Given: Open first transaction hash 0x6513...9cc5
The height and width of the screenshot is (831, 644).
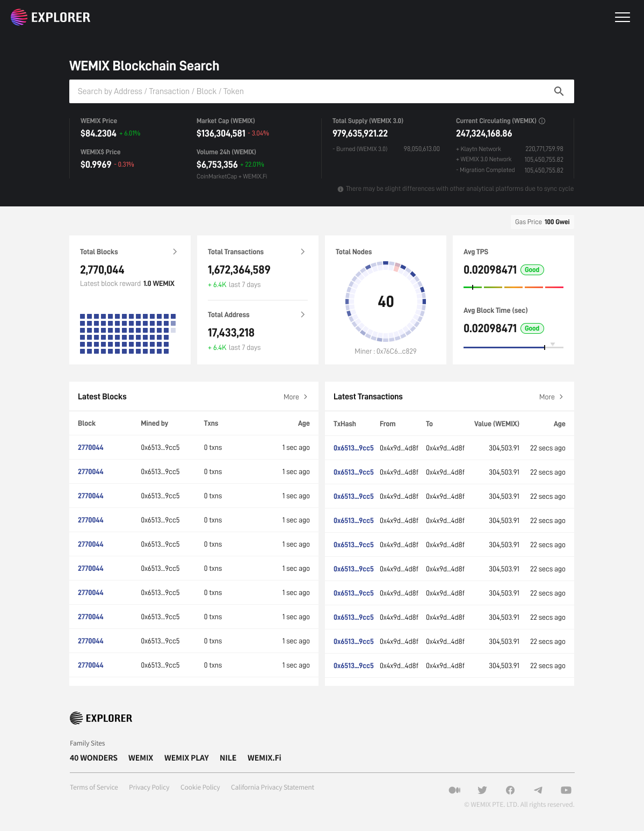Looking at the screenshot, I should pos(353,448).
